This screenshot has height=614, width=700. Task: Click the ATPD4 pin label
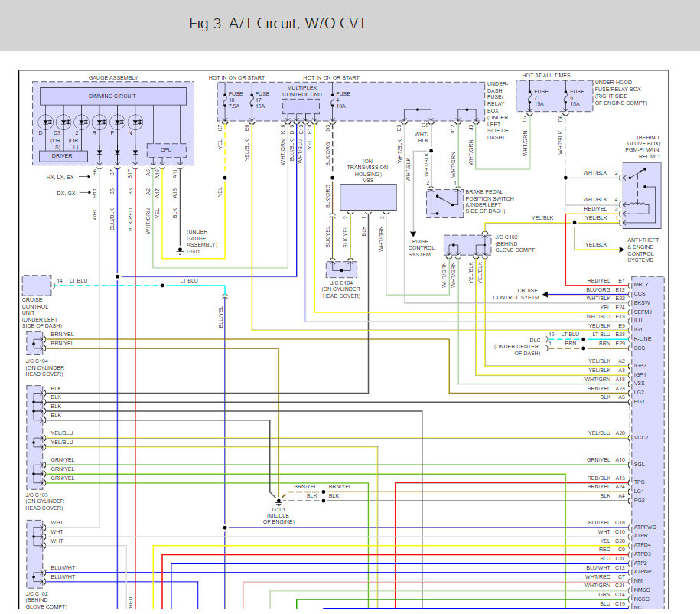tap(642, 545)
